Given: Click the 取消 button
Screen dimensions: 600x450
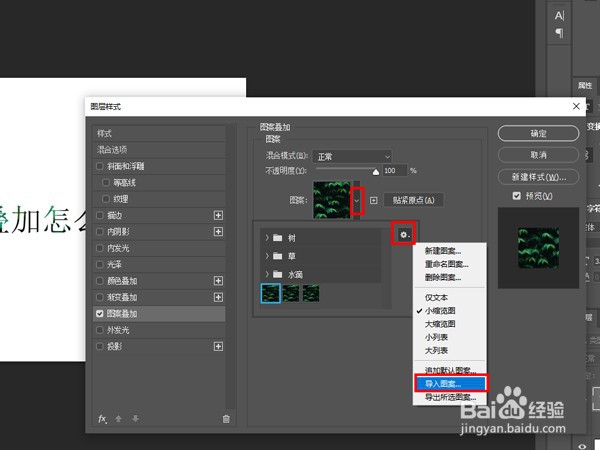Looking at the screenshot, I should (x=538, y=155).
